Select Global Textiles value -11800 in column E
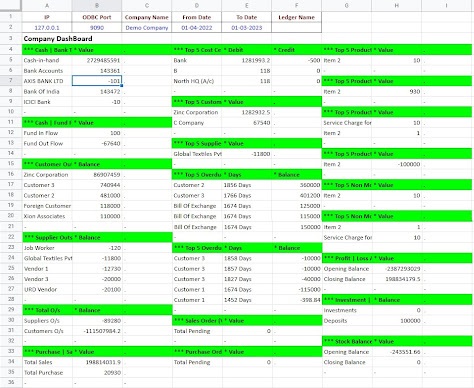The image size is (474, 388). (x=247, y=154)
